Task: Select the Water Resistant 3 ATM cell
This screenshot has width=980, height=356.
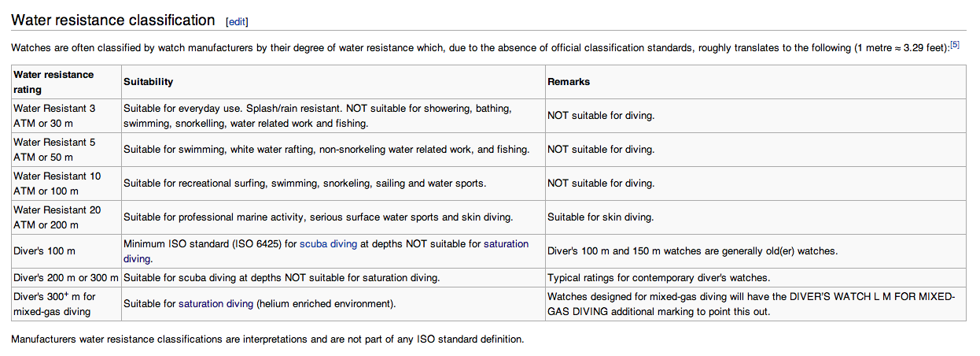Action: coord(55,116)
